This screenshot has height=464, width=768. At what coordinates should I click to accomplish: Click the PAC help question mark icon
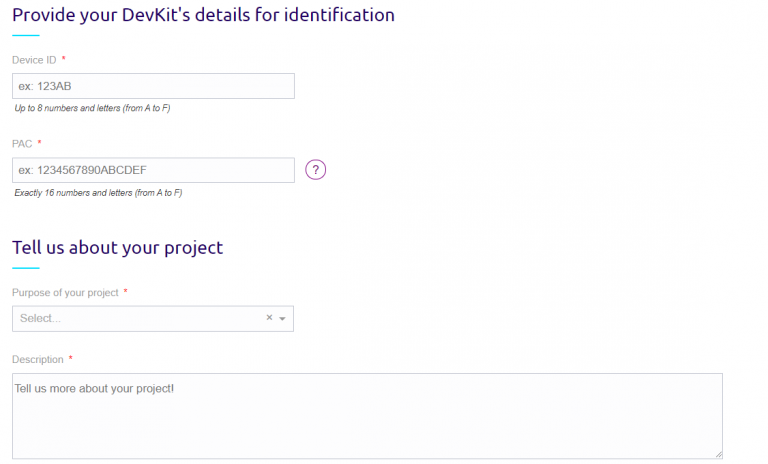point(316,170)
